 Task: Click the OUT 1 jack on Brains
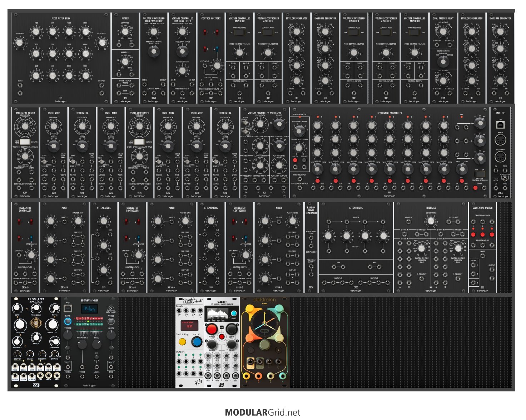pyautogui.click(x=68, y=367)
